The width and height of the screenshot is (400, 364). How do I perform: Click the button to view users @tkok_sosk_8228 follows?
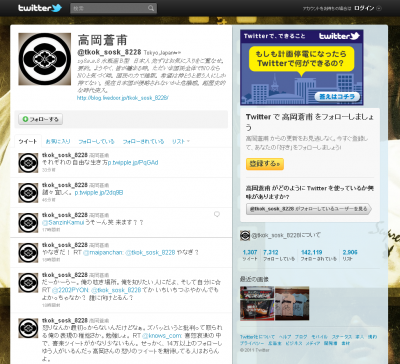click(x=309, y=209)
